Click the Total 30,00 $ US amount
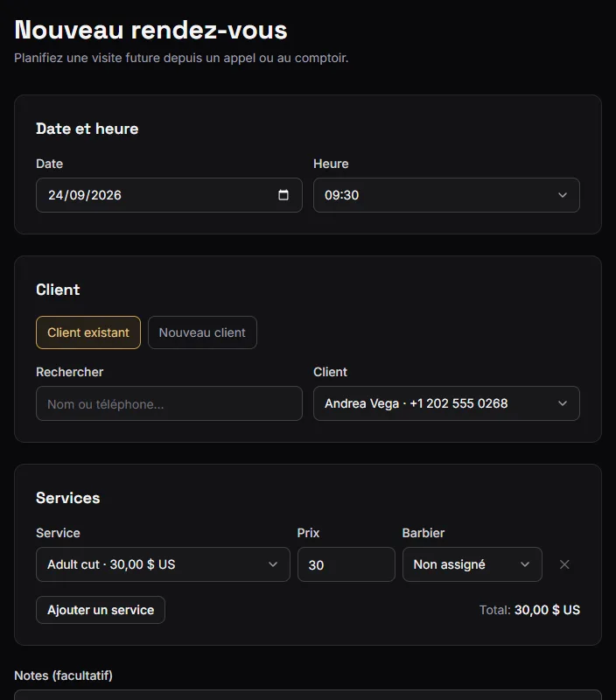The height and width of the screenshot is (700, 616). tap(547, 610)
